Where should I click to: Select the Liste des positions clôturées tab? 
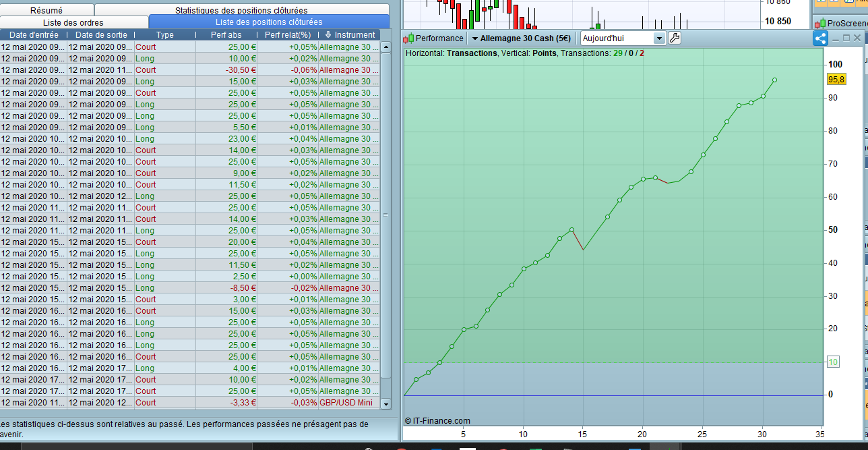pos(269,22)
